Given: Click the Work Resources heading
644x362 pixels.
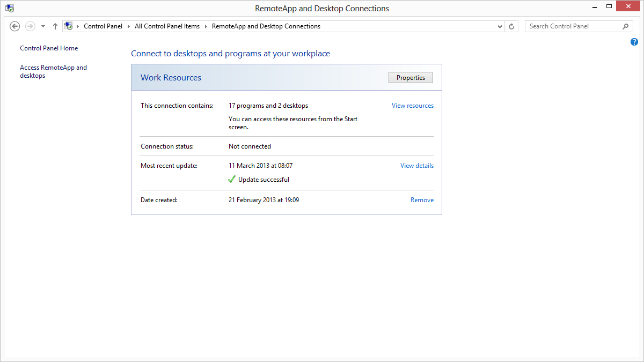Looking at the screenshot, I should [171, 78].
